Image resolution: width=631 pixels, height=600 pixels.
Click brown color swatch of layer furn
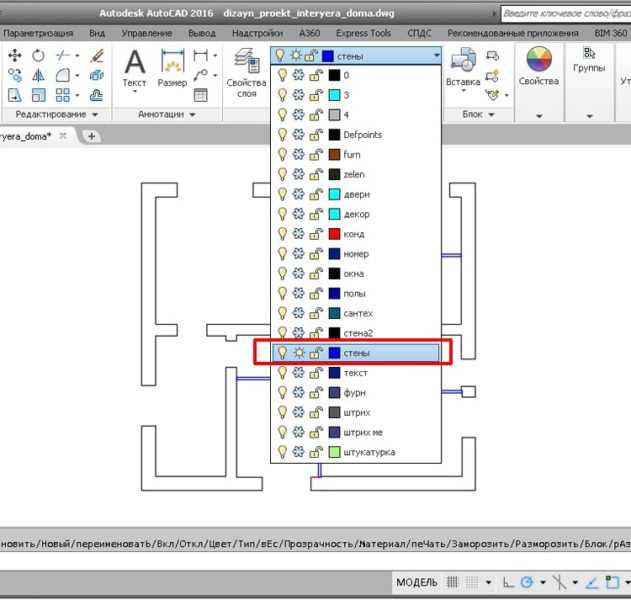(334, 155)
